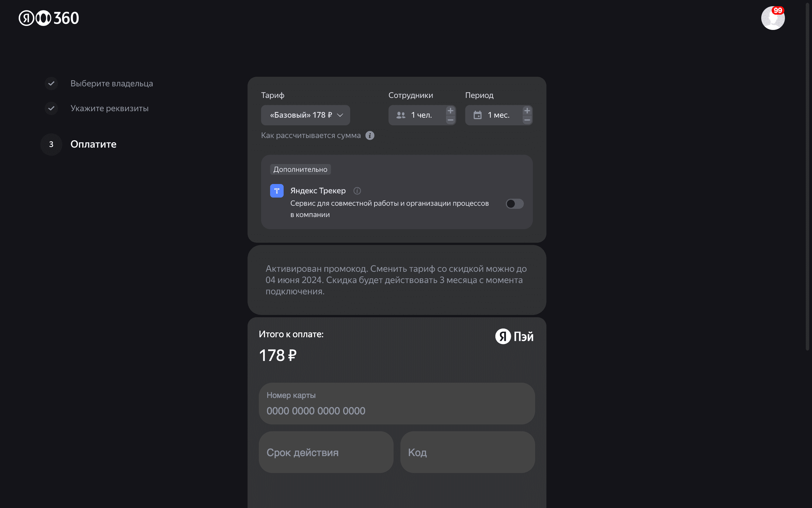This screenshot has height=508, width=812.
Task: Focus the 'Срок действия' field
Action: point(326,452)
